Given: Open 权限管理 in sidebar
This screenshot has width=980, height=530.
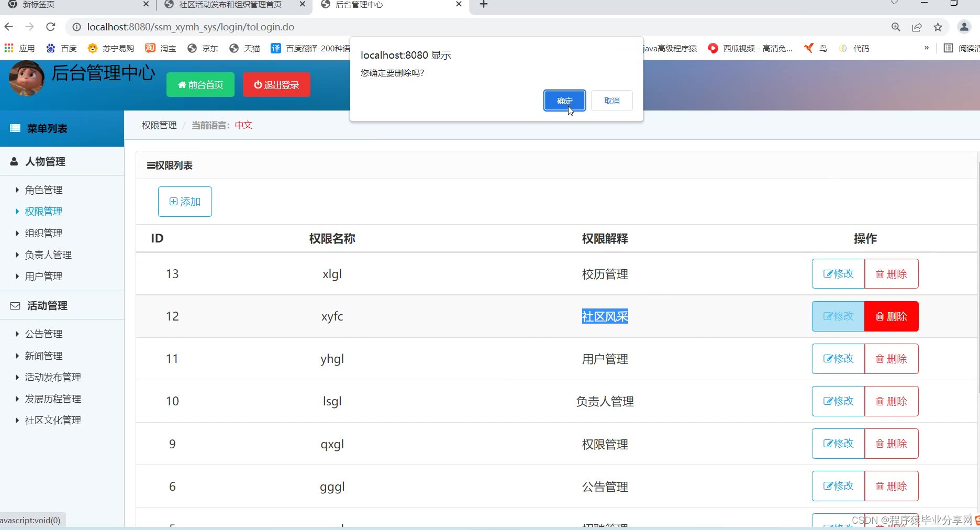Looking at the screenshot, I should pyautogui.click(x=43, y=211).
